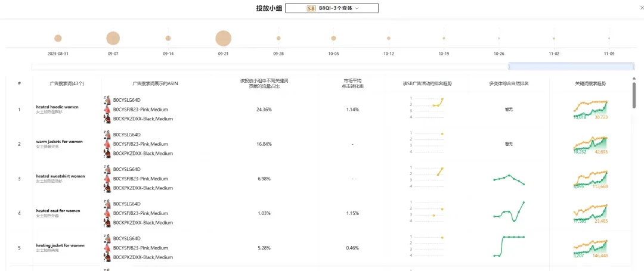Open Pink,Medium thumbnail in heated coat row

coord(107,213)
